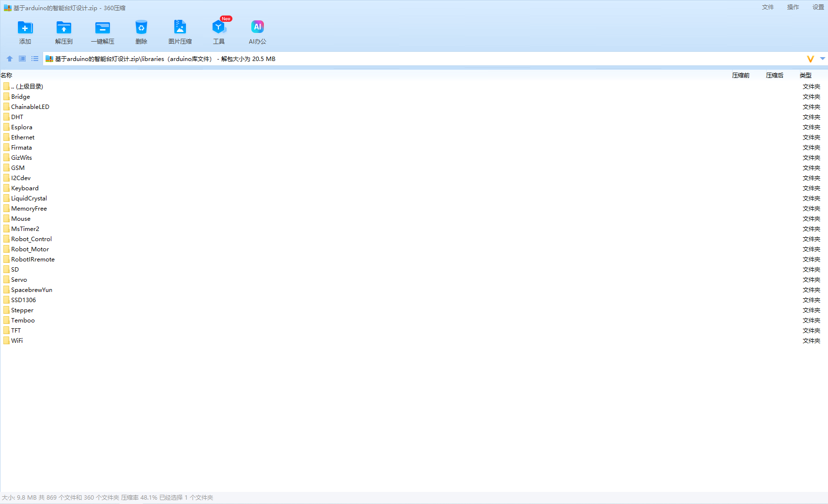The height and width of the screenshot is (504, 828).
Task: Click the Add (添加) toolbar icon
Action: click(25, 28)
